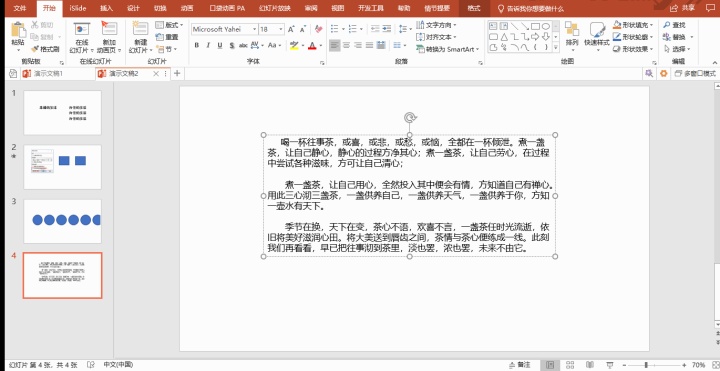Click the bulleted list icon
The image size is (720, 371).
pyautogui.click(x=335, y=29)
